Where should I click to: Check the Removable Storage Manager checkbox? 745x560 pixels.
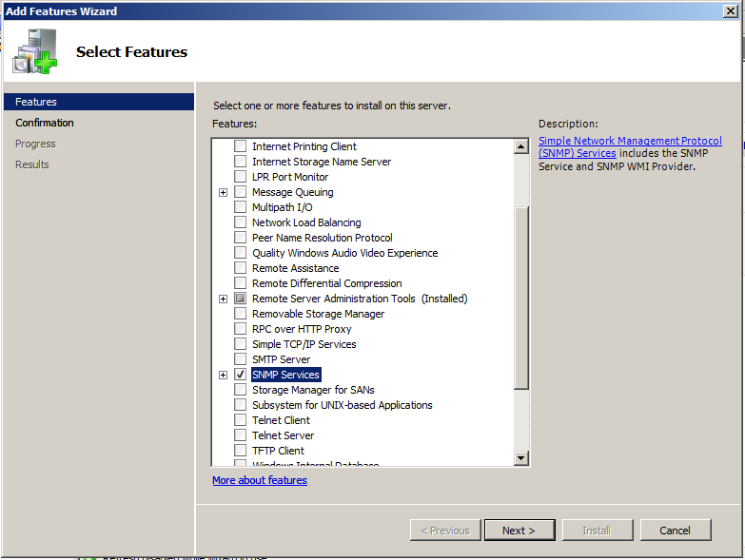pos(241,313)
